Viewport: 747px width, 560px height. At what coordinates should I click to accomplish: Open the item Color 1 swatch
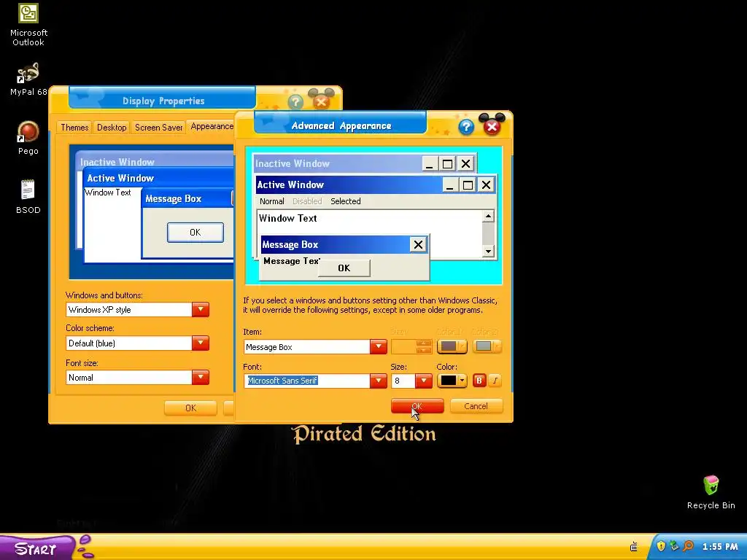point(452,346)
